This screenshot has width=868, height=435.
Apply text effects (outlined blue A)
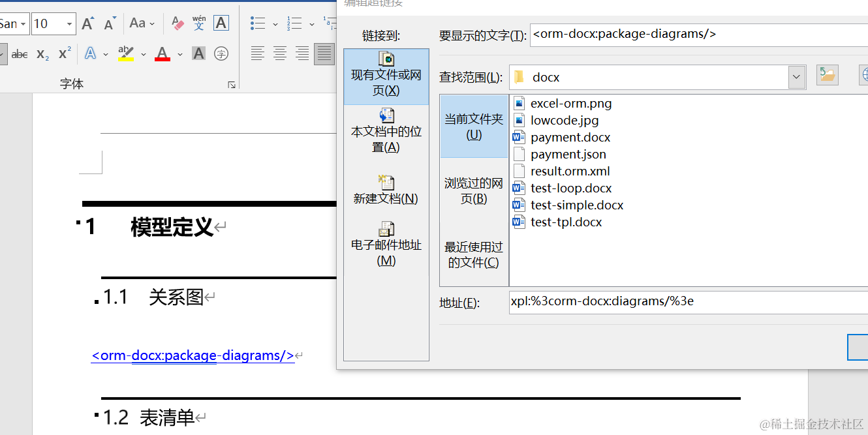(90, 53)
